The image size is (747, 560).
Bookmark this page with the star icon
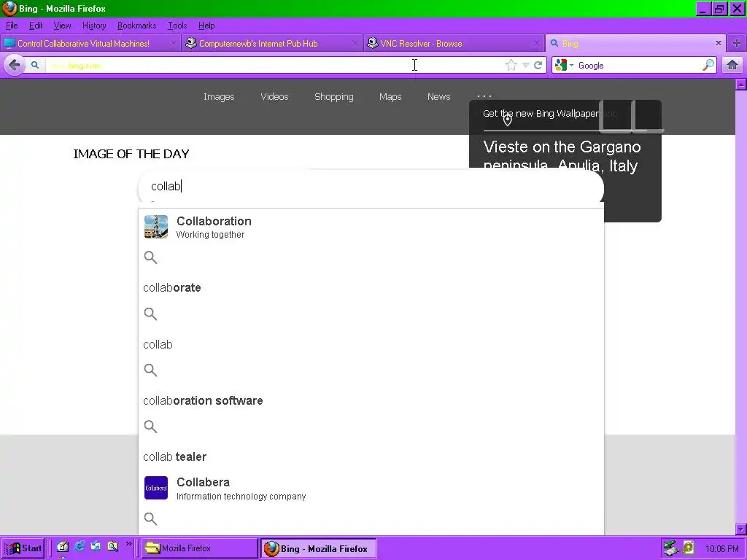click(511, 65)
